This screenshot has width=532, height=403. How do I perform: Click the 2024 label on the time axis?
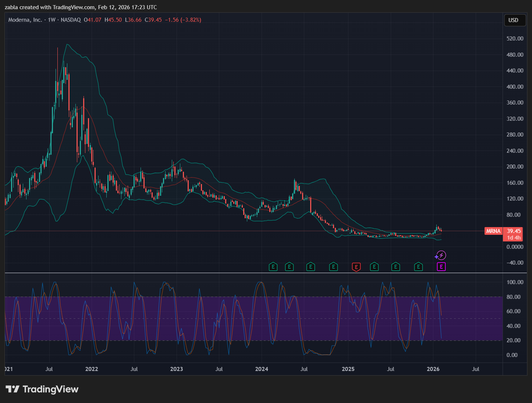click(262, 369)
